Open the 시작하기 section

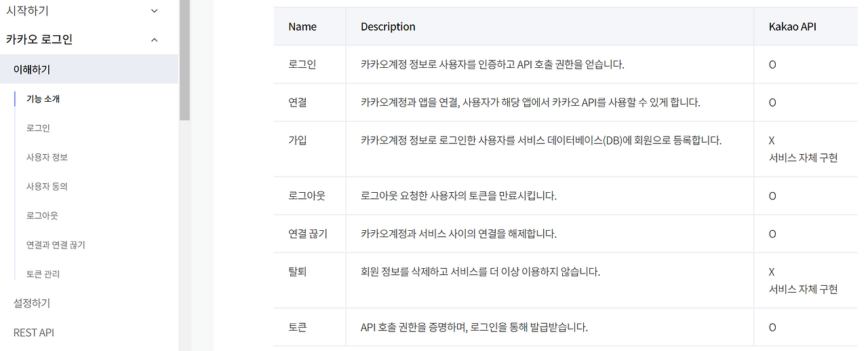point(27,11)
